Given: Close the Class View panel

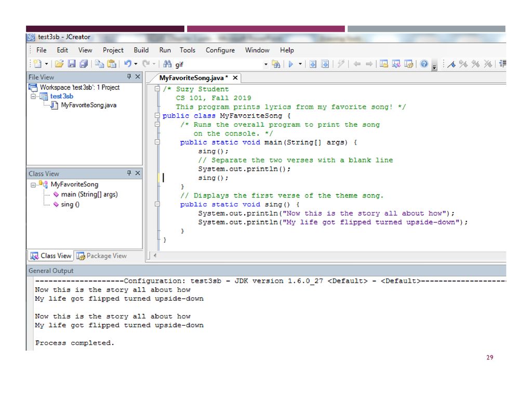Looking at the screenshot, I should pyautogui.click(x=138, y=173).
